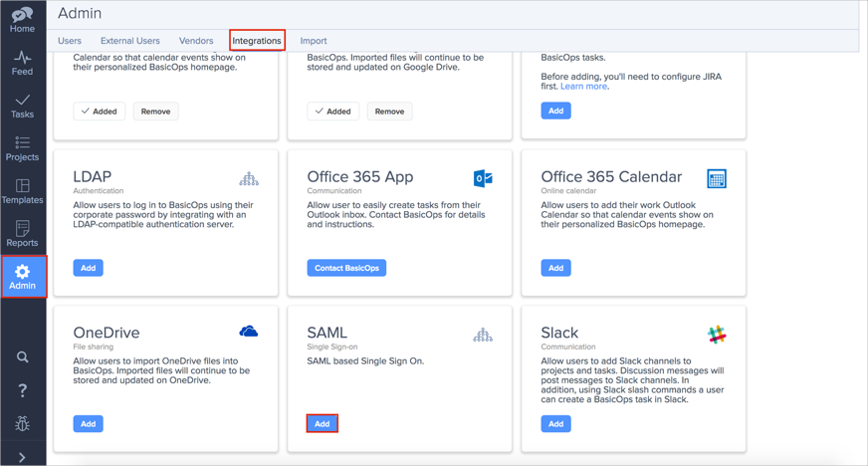Open the Feed sidebar icon

pos(22,63)
